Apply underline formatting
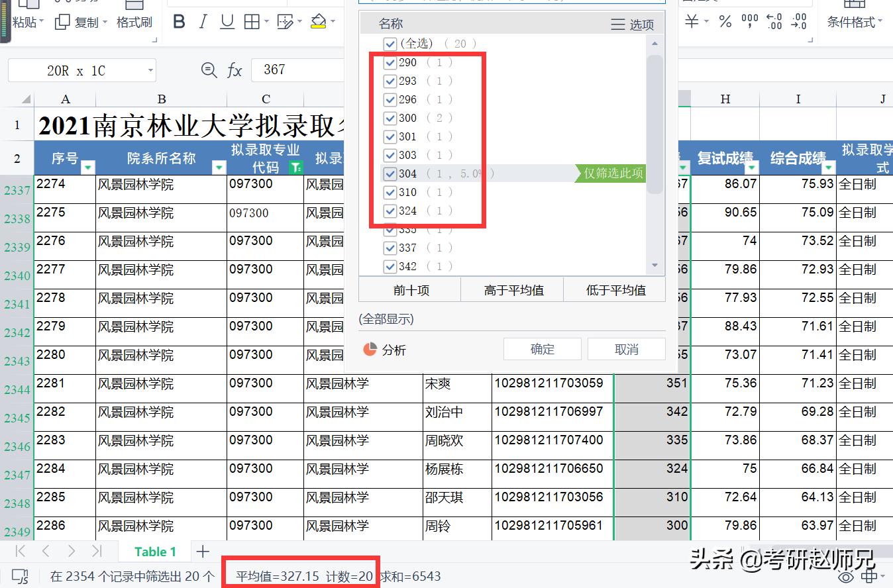 pyautogui.click(x=227, y=21)
